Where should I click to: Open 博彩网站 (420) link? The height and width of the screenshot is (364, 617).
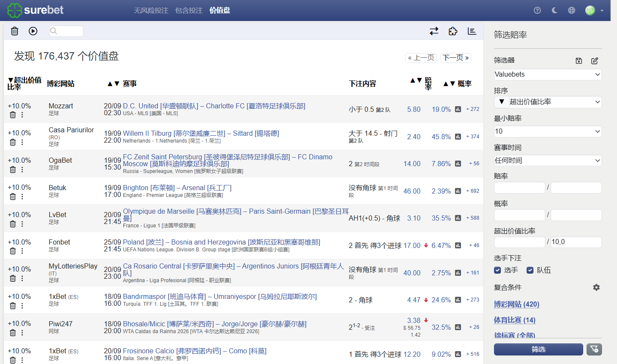[517, 304]
